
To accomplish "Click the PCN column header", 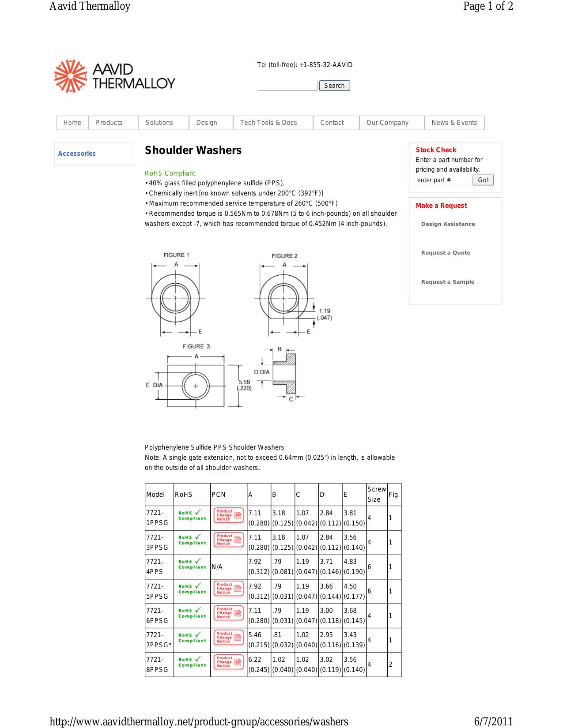I will (x=229, y=494).
